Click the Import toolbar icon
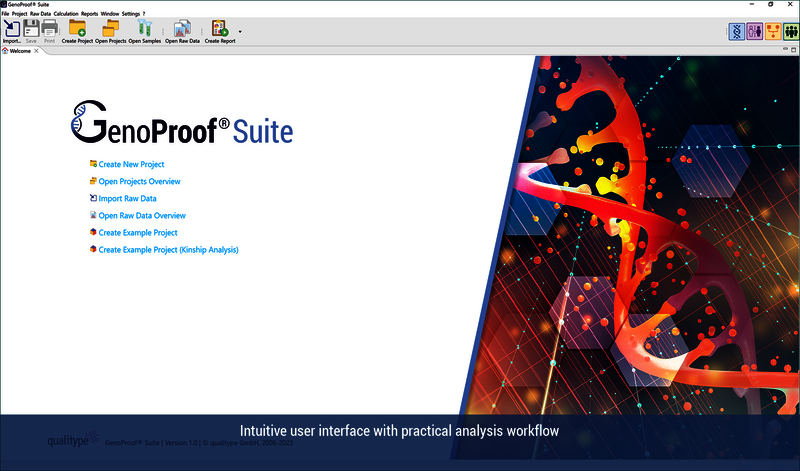 [x=12, y=29]
